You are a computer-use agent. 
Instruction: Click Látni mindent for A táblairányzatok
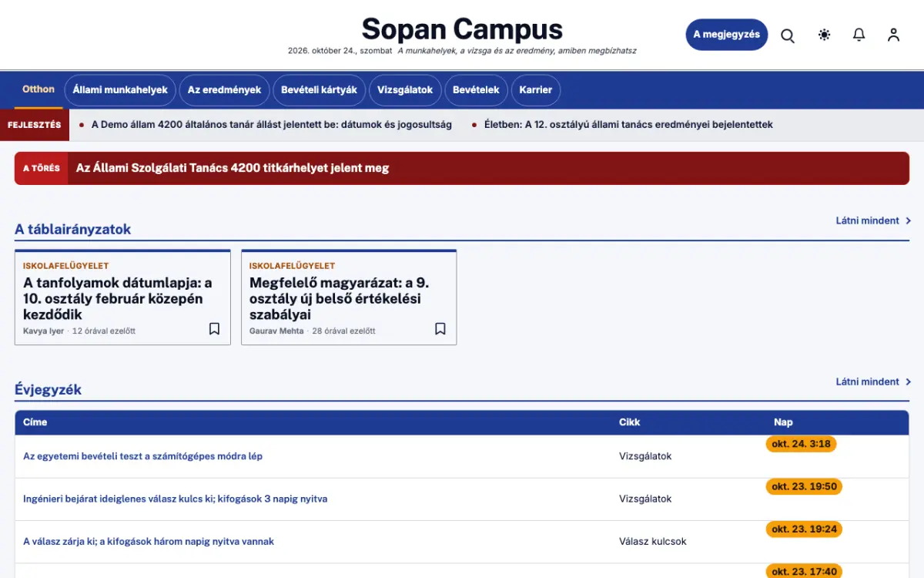pos(873,220)
